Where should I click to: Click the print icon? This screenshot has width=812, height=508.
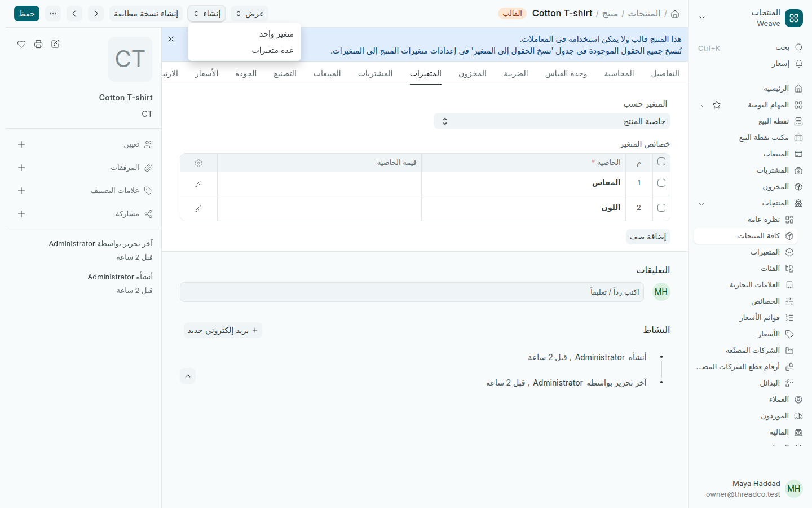tap(38, 44)
